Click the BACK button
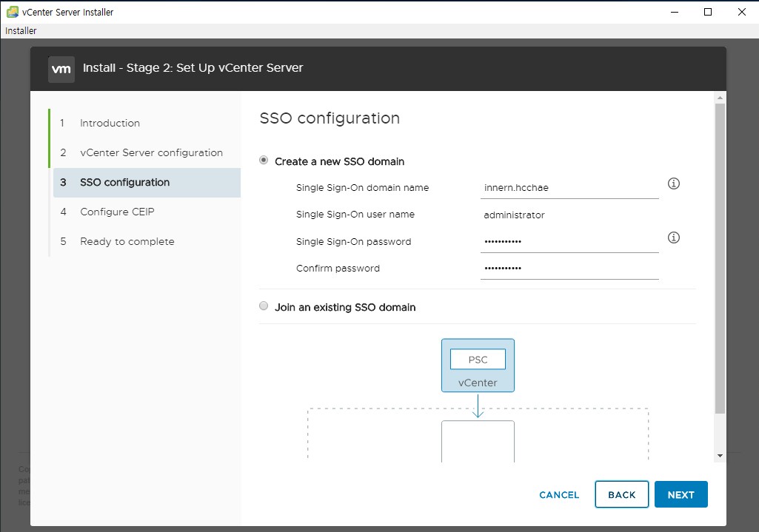759x532 pixels. pyautogui.click(x=621, y=494)
